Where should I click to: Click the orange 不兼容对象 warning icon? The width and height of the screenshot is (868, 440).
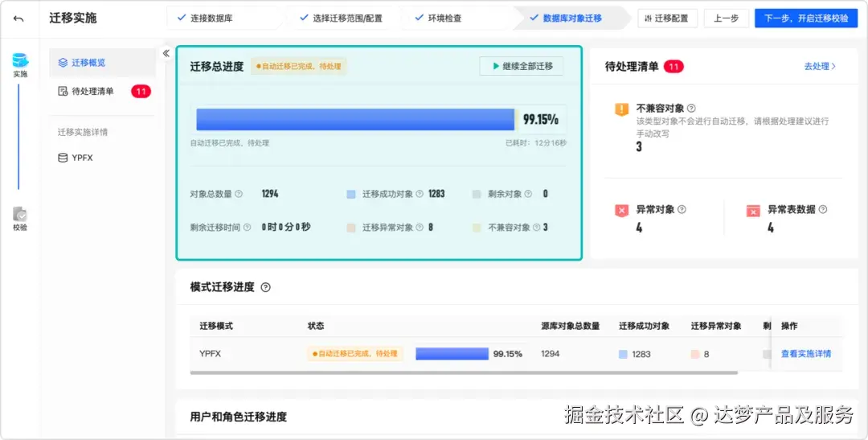(621, 109)
